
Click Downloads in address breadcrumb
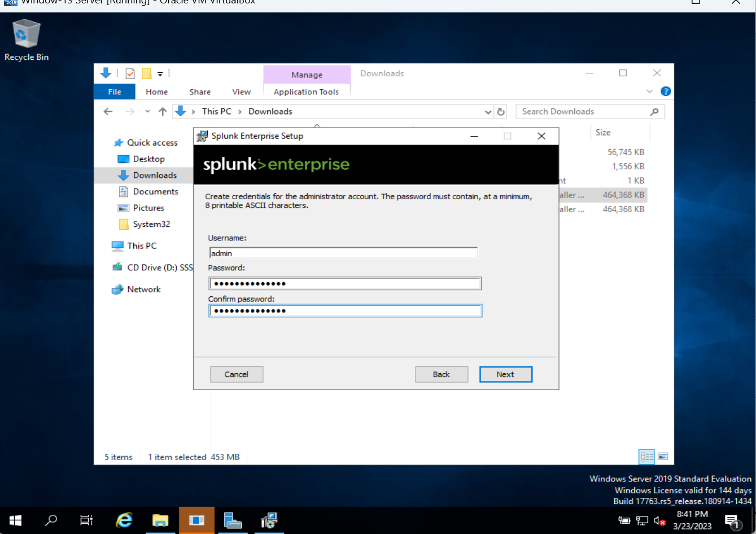(x=270, y=112)
